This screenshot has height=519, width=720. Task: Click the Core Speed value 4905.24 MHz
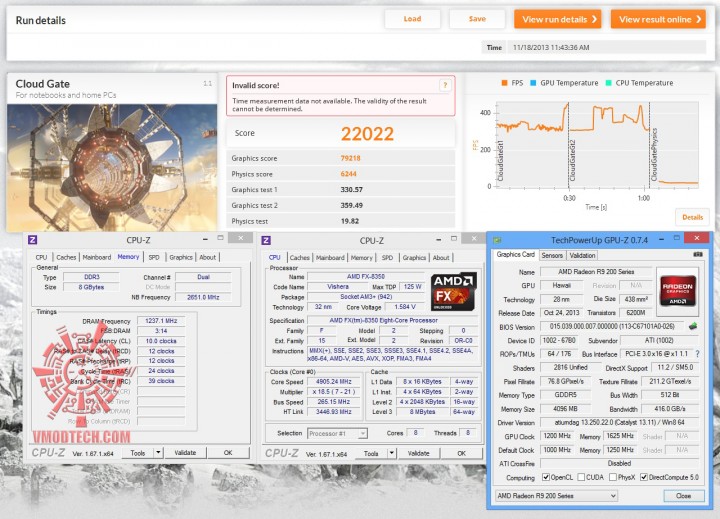pyautogui.click(x=333, y=382)
